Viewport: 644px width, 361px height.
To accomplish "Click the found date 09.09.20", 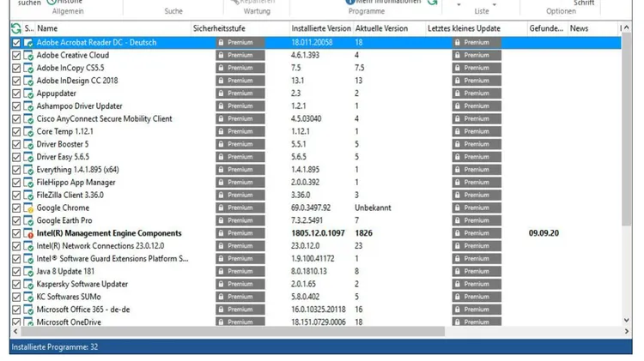I will (x=544, y=233).
